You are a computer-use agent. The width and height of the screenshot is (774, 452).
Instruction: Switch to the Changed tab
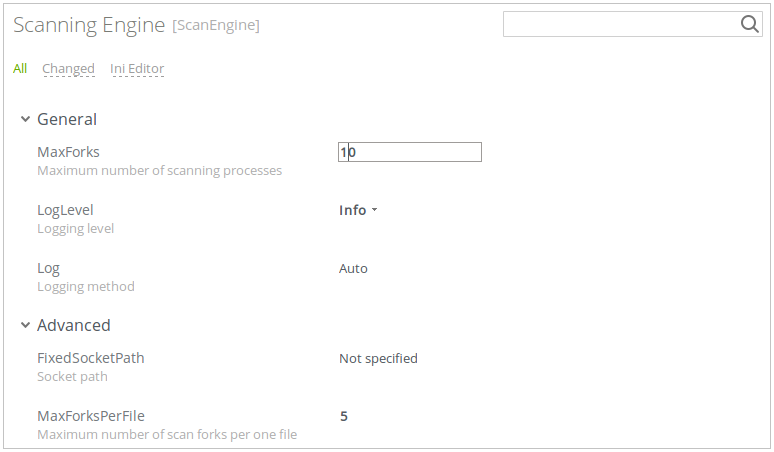68,69
